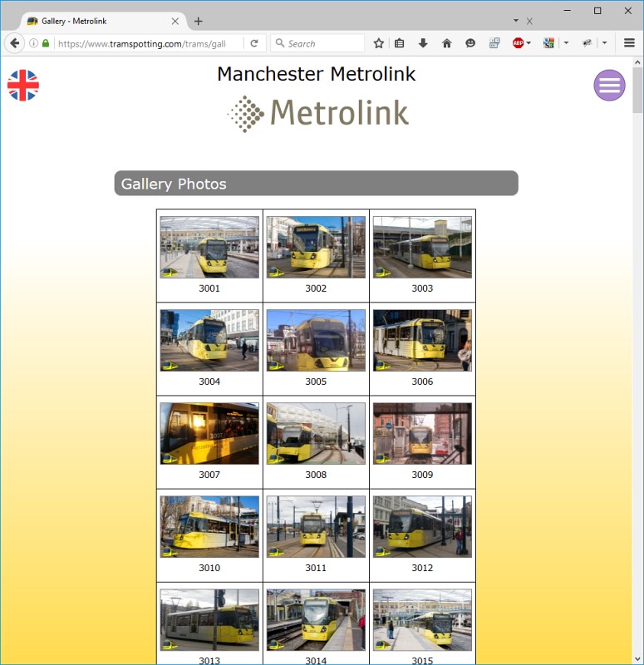
Task: Click the 3005 caption text
Action: [x=316, y=382]
